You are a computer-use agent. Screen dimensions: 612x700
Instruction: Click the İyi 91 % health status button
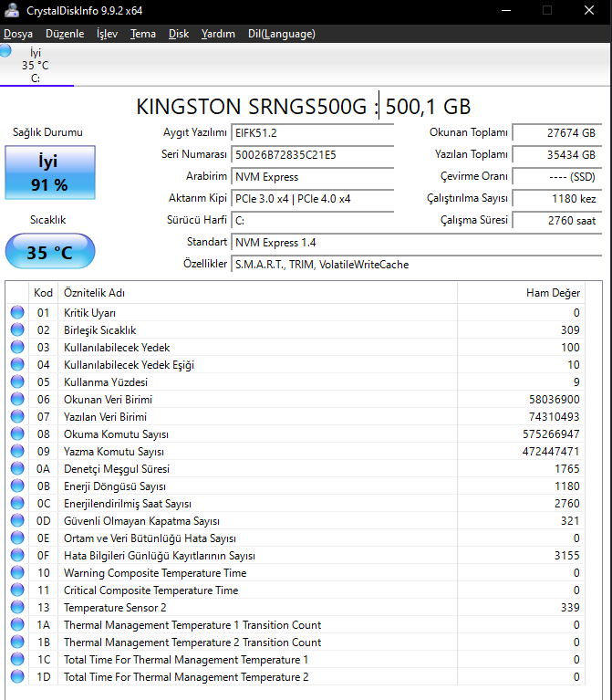tap(50, 172)
